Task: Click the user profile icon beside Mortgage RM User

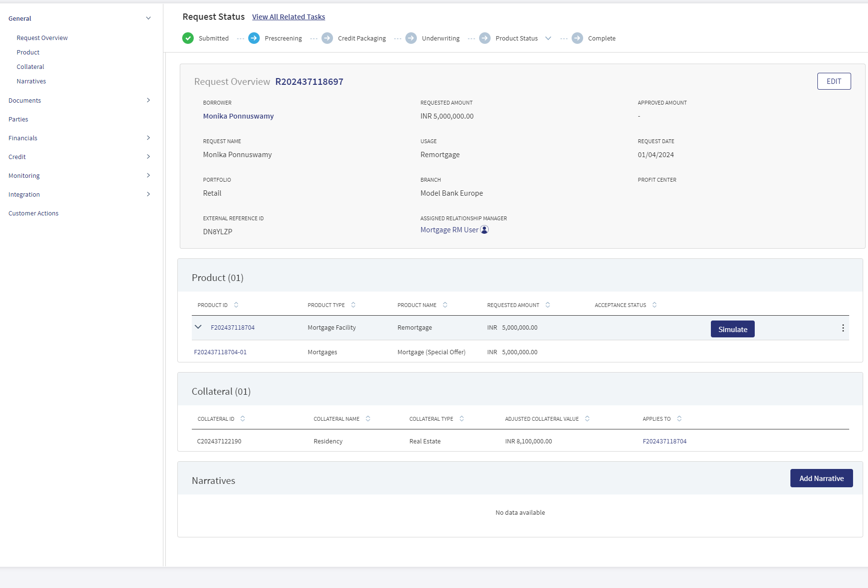Action: [485, 230]
